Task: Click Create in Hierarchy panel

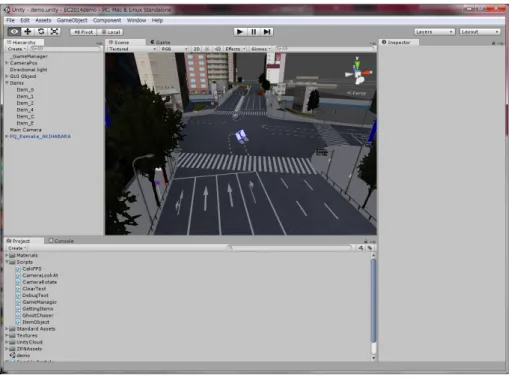Action: tap(17, 49)
